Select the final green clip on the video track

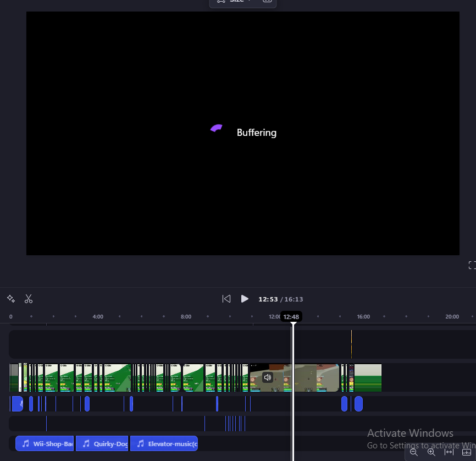pyautogui.click(x=368, y=378)
